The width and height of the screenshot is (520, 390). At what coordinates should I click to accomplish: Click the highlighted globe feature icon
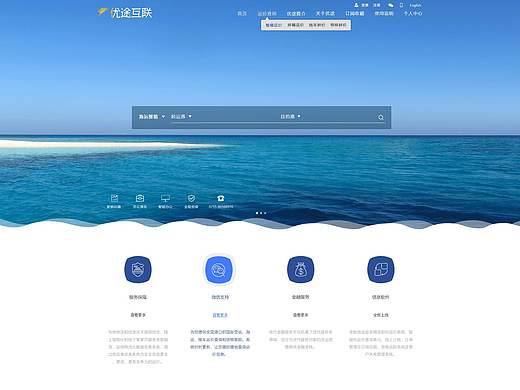[x=219, y=269]
